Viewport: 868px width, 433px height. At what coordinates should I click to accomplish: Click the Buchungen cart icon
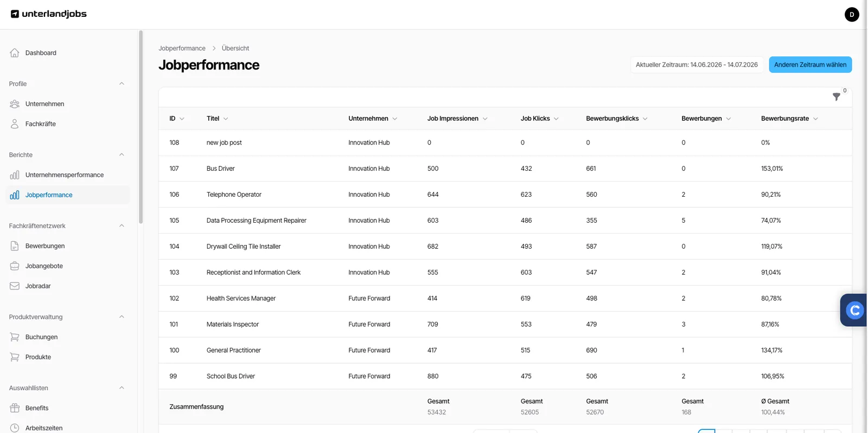click(15, 337)
